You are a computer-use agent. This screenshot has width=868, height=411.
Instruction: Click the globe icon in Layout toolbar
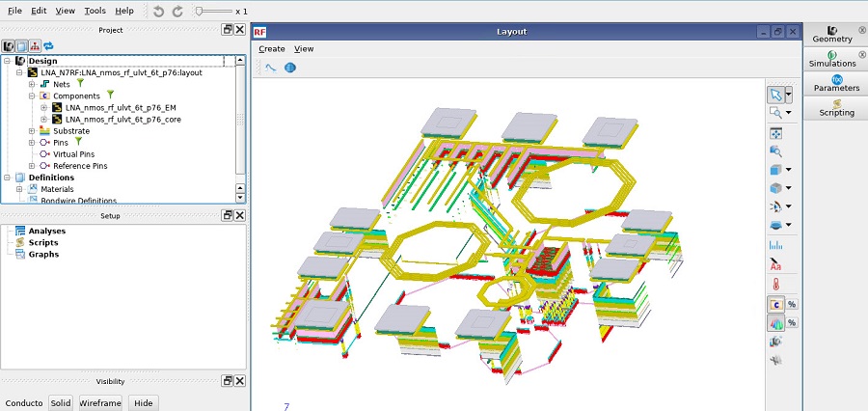pos(289,68)
